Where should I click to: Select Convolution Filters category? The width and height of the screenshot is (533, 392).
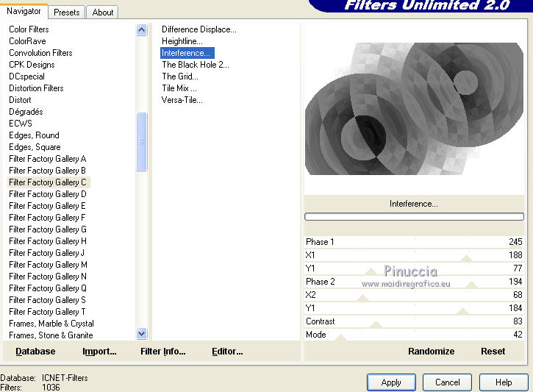click(x=40, y=53)
